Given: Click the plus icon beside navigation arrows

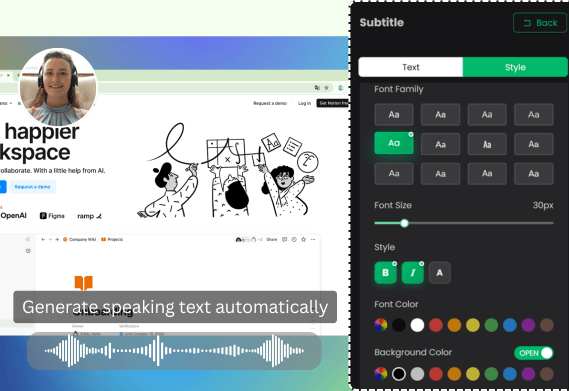Looking at the screenshot, I should [x=57, y=240].
